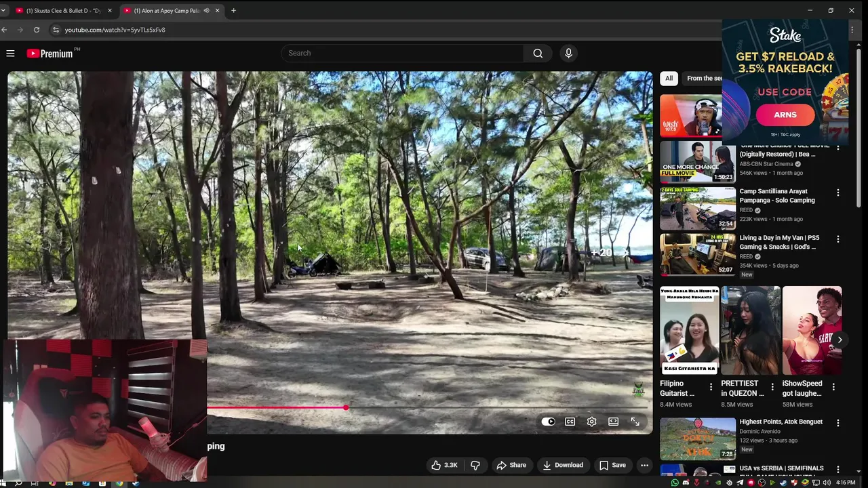This screenshot has height=488, width=868.
Task: Open Camp Santilliana Arayat Pampanga video title
Action: (x=777, y=196)
